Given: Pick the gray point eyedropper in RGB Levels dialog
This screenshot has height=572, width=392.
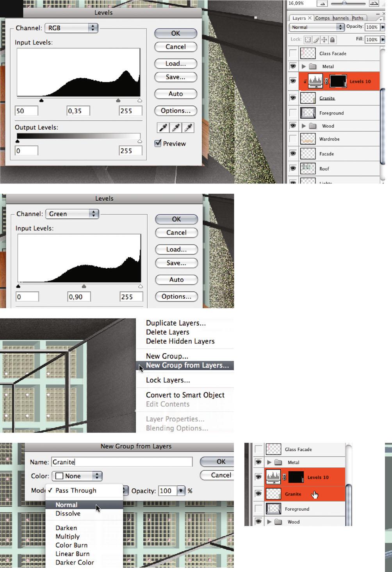Looking at the screenshot, I should click(x=176, y=128).
